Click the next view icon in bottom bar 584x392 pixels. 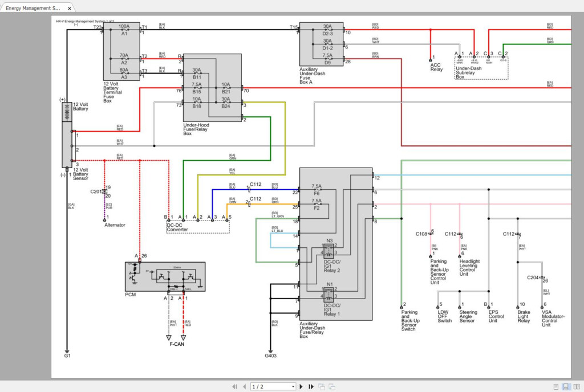click(x=332, y=387)
